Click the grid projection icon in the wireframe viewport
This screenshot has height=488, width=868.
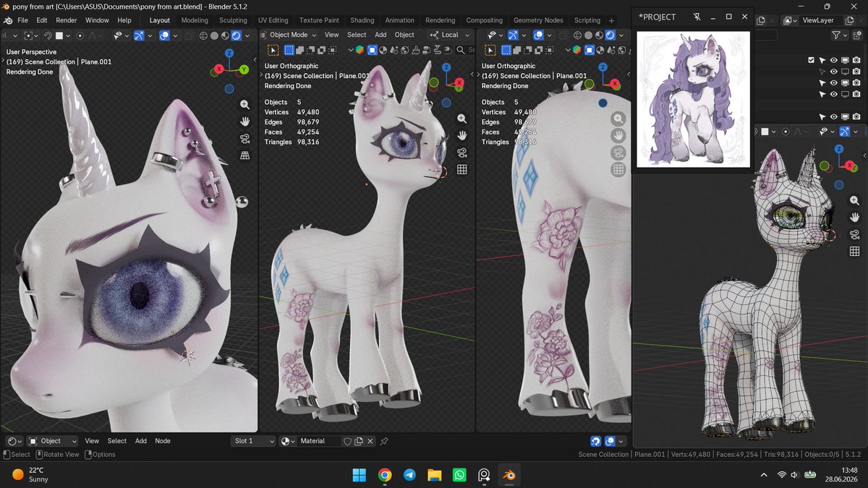tap(854, 251)
